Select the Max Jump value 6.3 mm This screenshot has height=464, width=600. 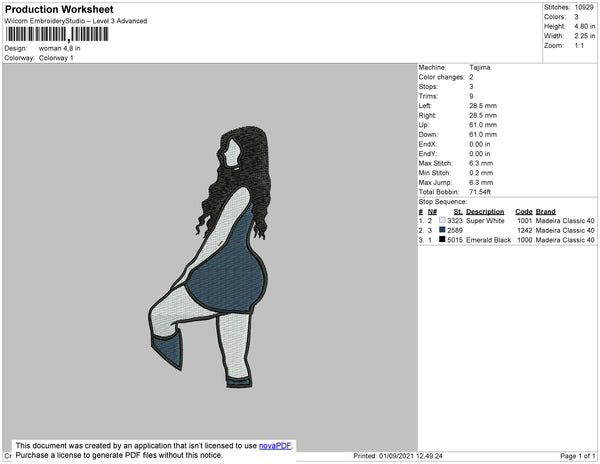point(481,182)
